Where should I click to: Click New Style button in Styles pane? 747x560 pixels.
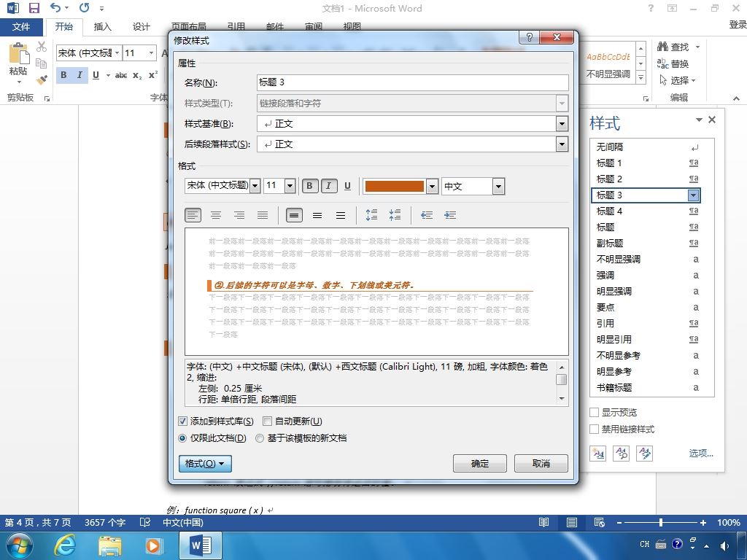597,454
